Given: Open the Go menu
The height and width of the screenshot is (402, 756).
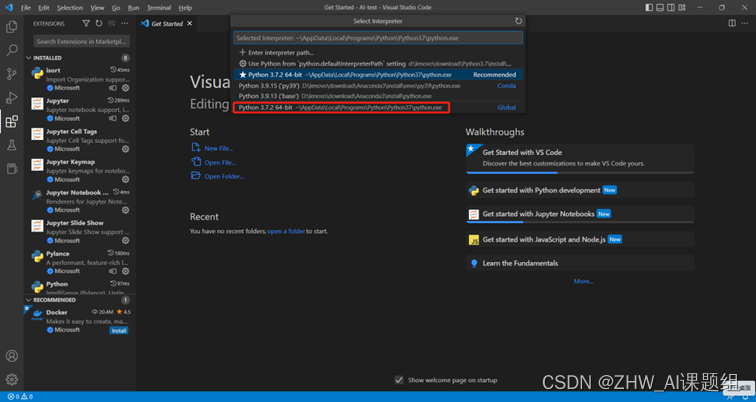Looking at the screenshot, I should [116, 8].
